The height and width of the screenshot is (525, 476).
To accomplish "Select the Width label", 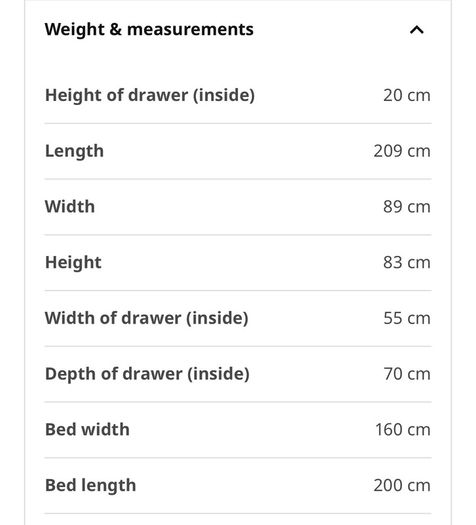I will [x=70, y=207].
